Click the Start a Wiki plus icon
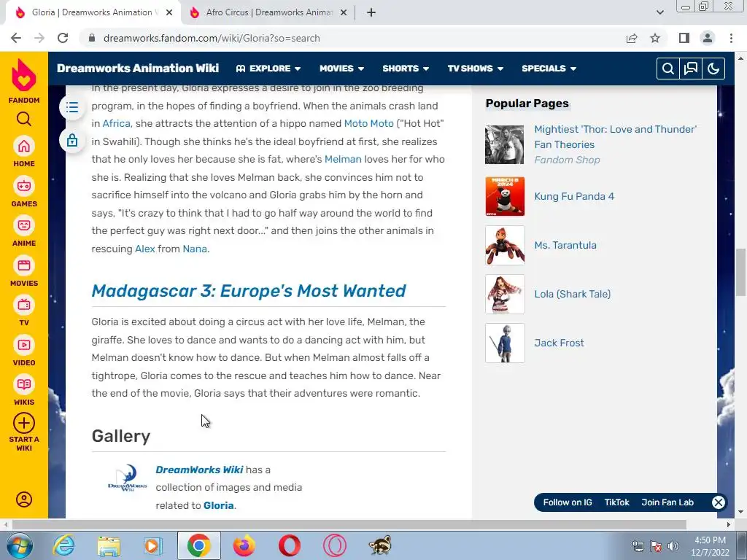747x560 pixels. [24, 423]
